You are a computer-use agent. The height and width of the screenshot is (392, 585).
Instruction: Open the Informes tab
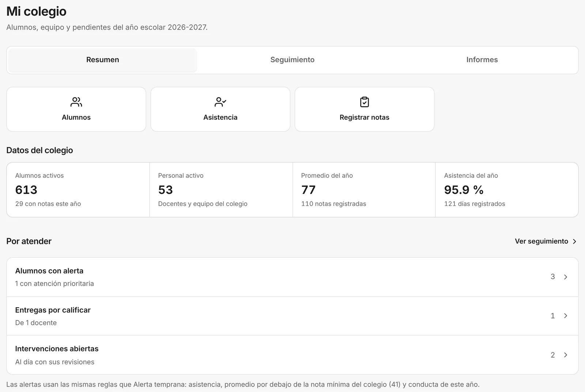click(482, 60)
